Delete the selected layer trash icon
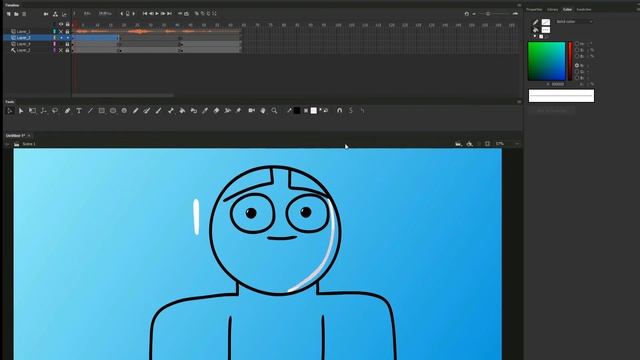 [x=24, y=14]
